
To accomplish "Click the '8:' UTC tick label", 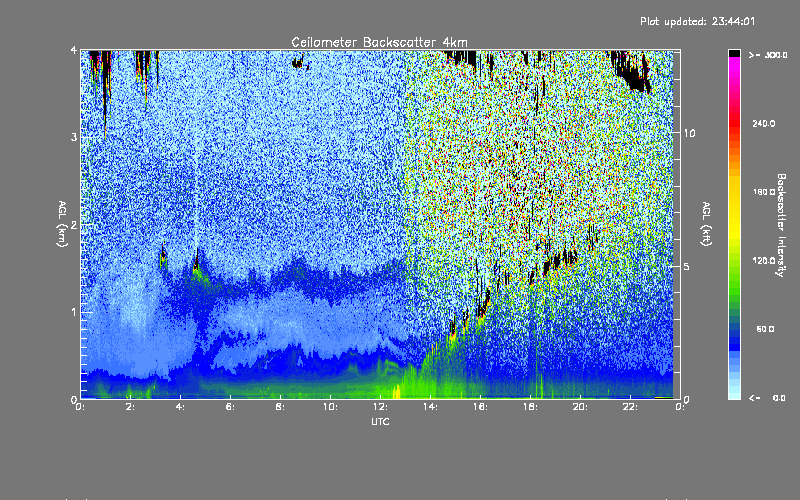I will coord(280,407).
